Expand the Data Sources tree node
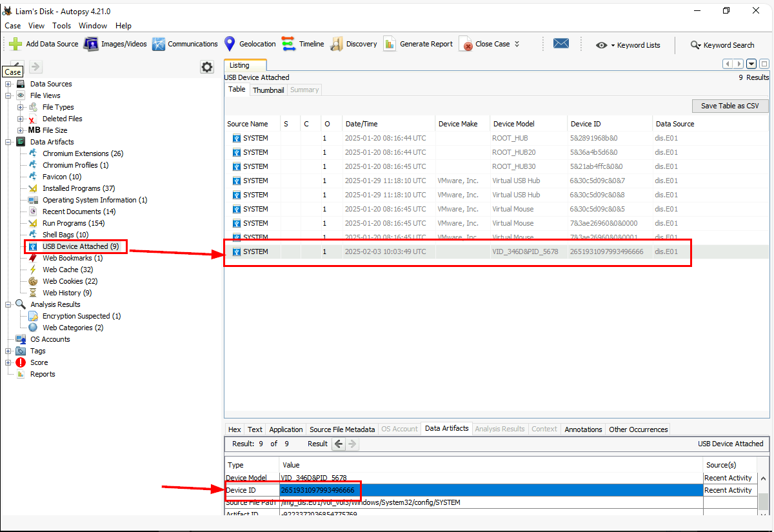The width and height of the screenshot is (774, 532). click(8, 84)
